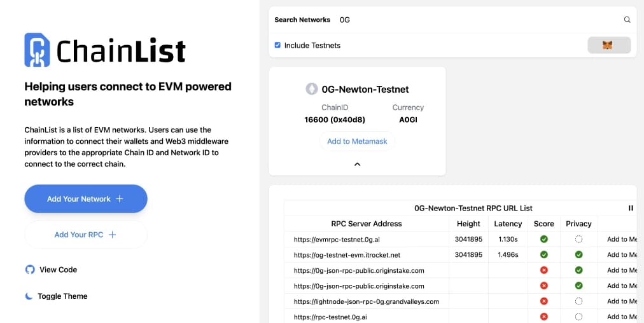Click the GitHub icon beside View Code

pos(30,270)
